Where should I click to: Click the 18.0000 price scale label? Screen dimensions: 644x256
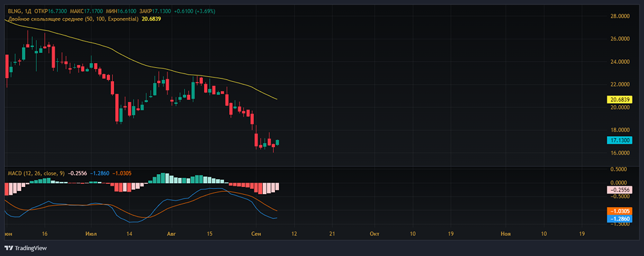(x=620, y=130)
